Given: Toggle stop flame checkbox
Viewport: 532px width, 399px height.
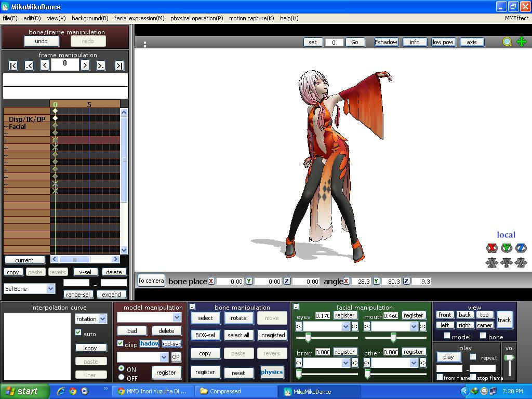Looking at the screenshot, I should [473, 377].
